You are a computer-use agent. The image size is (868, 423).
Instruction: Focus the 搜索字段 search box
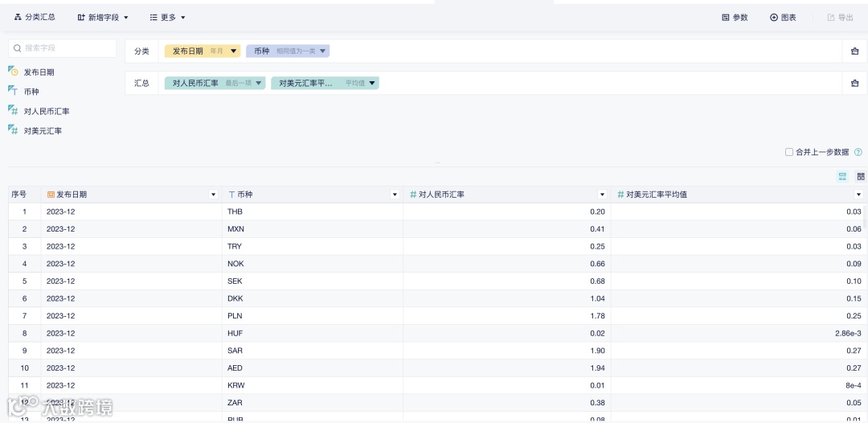point(63,48)
